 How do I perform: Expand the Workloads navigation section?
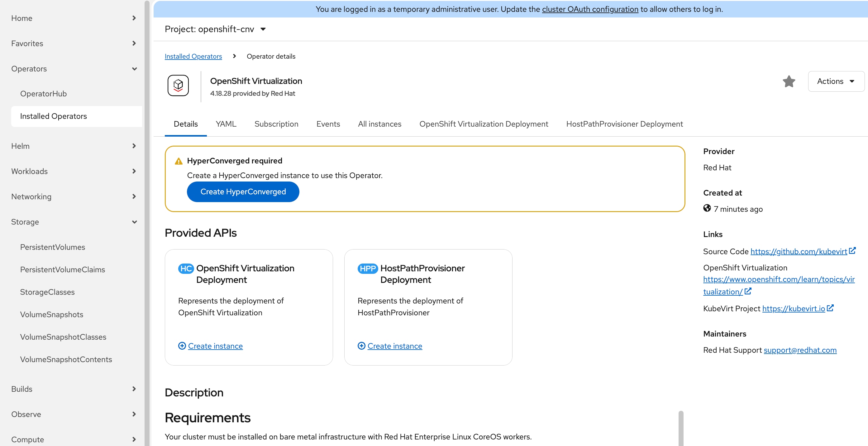tap(74, 172)
